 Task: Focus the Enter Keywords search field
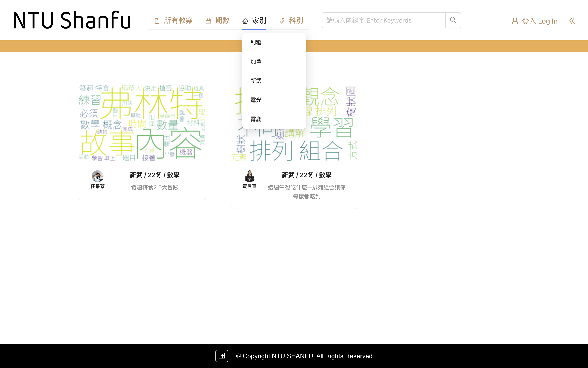click(383, 20)
